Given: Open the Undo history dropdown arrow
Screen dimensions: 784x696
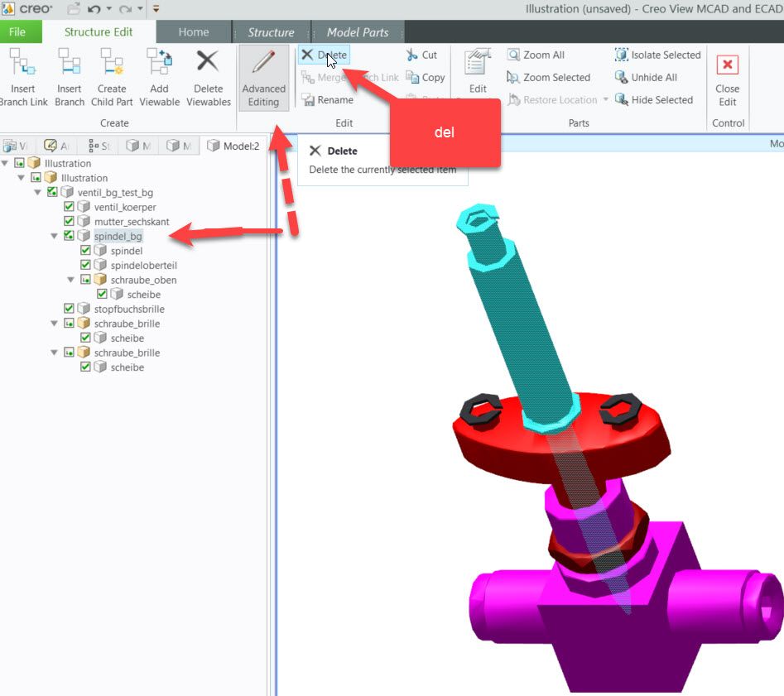Looking at the screenshot, I should tap(109, 8).
